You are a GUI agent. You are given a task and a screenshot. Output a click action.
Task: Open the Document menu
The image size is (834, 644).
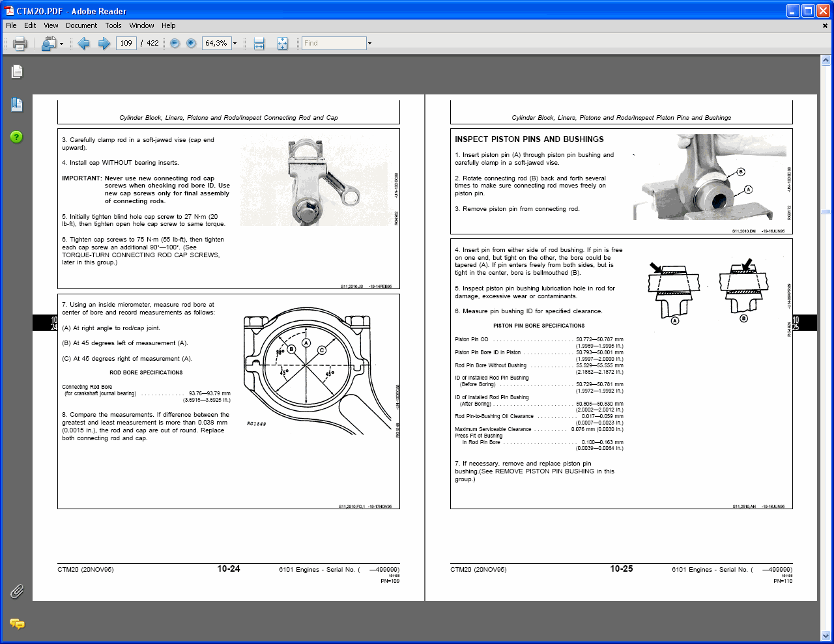pyautogui.click(x=81, y=25)
